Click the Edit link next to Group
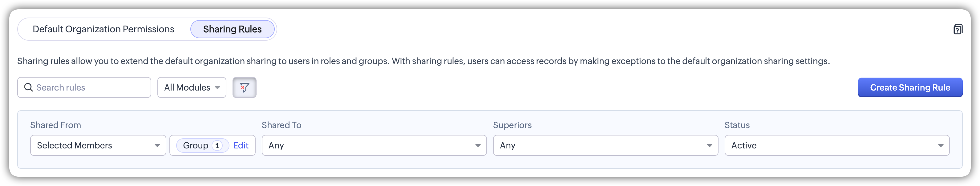Screen dimensions: 980x186 point(241,146)
